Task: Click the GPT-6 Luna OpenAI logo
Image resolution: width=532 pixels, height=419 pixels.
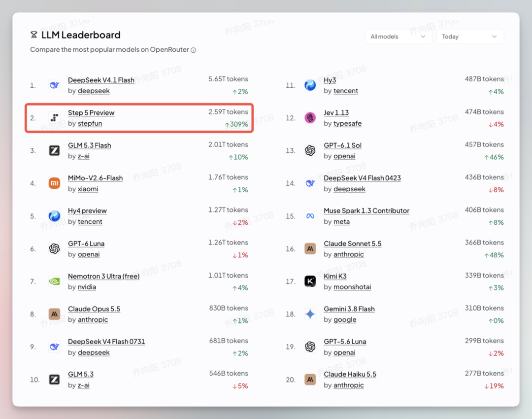Action: [54, 248]
